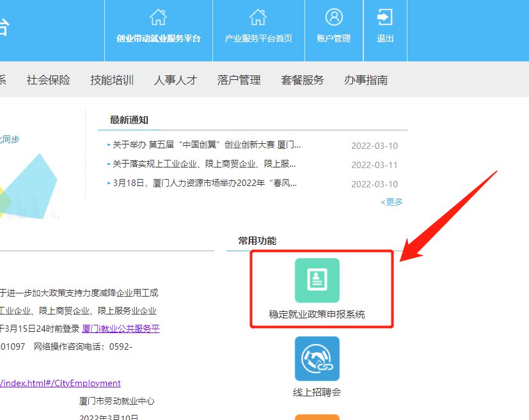Open the 技能培训 menu
The width and height of the screenshot is (529, 420).
112,80
